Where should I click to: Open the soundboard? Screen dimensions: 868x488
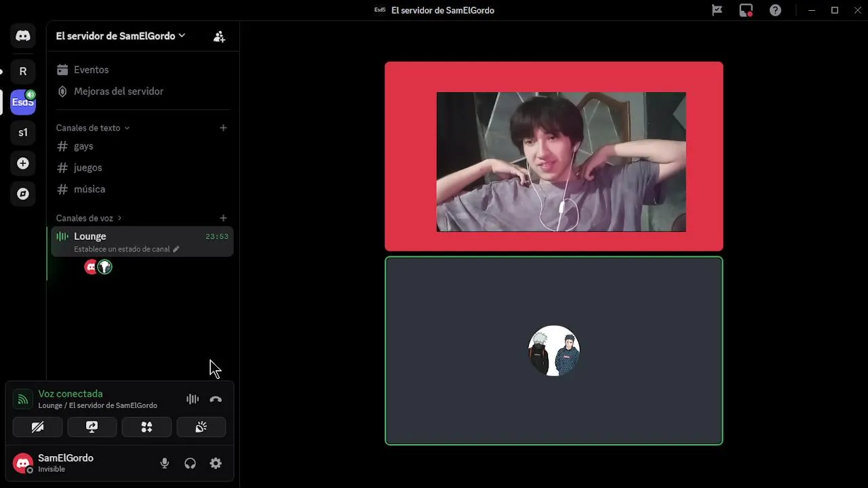201,427
